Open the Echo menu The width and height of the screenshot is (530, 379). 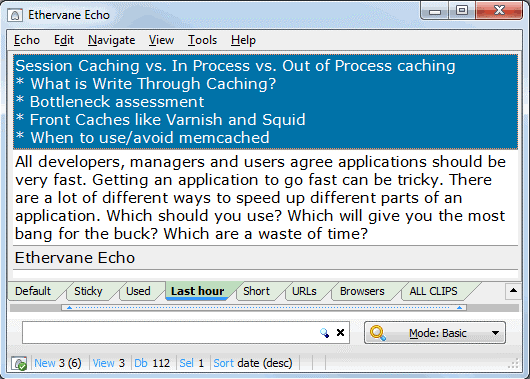27,40
